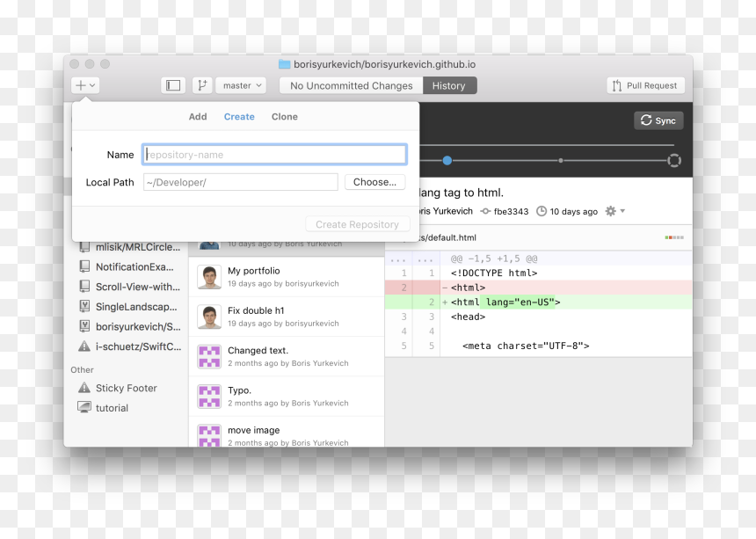Image resolution: width=756 pixels, height=539 pixels.
Task: Focus the repository Name input field
Action: click(274, 155)
